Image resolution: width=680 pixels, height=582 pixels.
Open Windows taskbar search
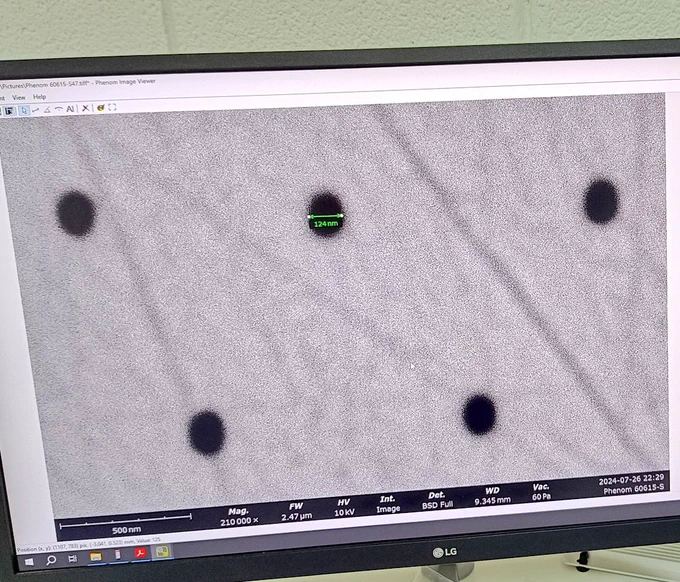(x=51, y=560)
